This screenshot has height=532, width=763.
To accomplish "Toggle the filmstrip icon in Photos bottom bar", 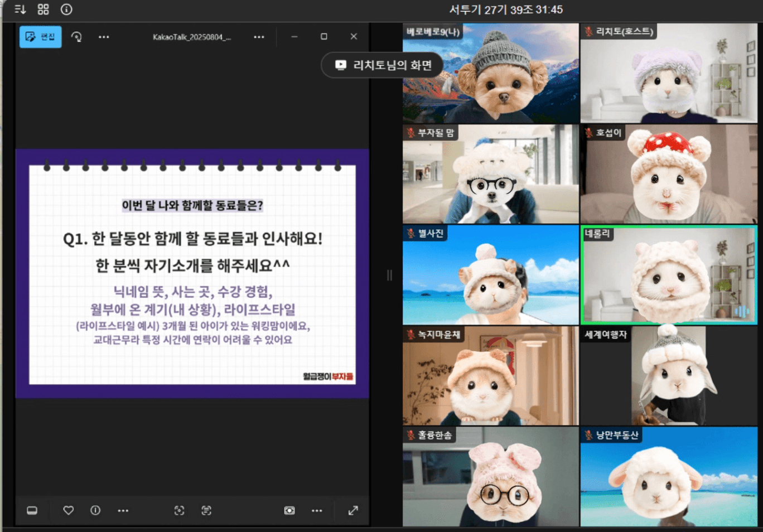I will (x=32, y=510).
